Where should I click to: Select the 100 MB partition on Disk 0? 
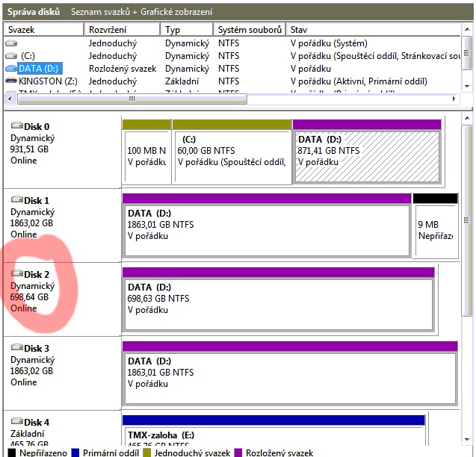coord(146,157)
